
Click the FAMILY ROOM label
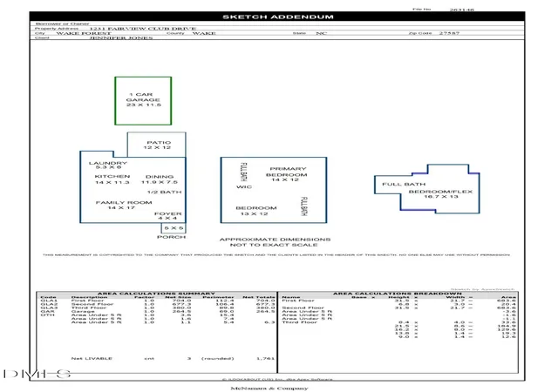coord(124,205)
